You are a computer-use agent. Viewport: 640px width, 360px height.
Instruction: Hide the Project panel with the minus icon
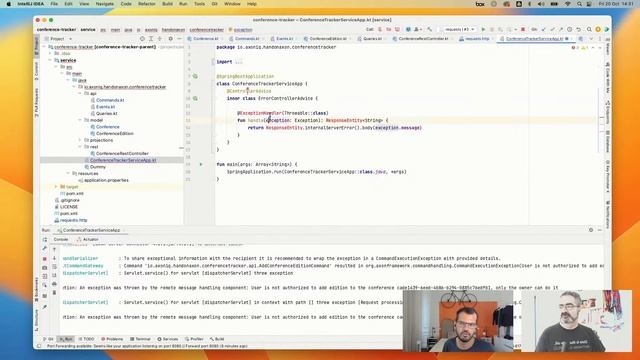[179, 39]
